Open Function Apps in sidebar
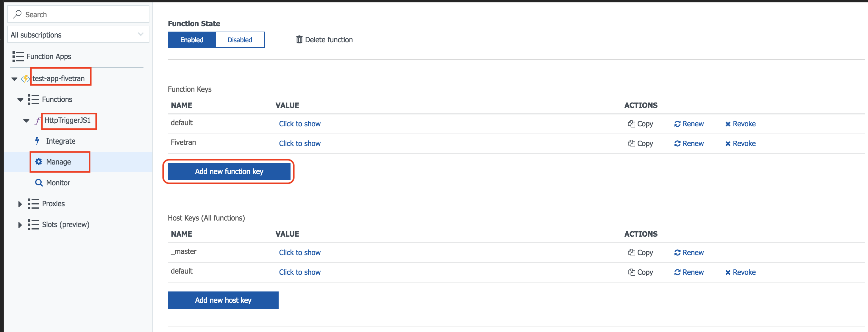The height and width of the screenshot is (332, 868). pos(49,56)
